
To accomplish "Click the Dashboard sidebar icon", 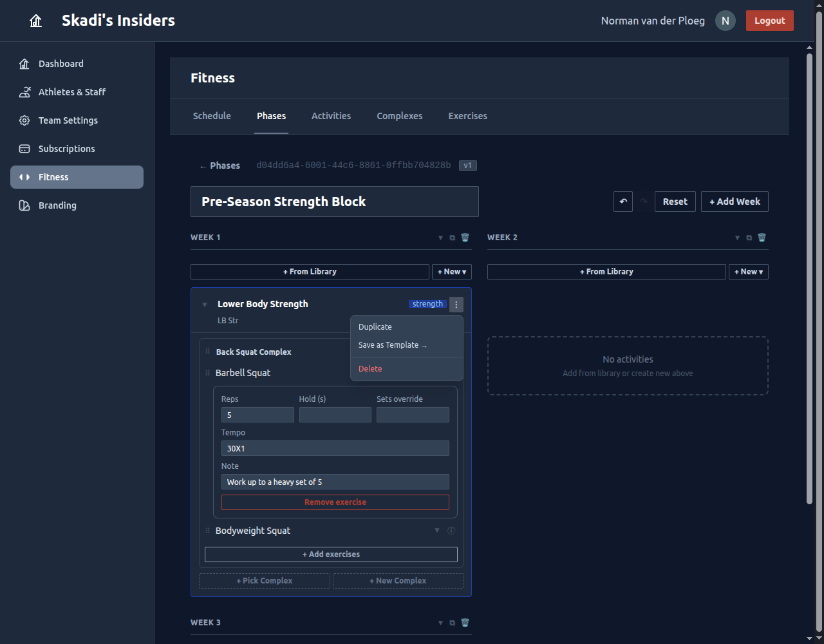I will [24, 64].
